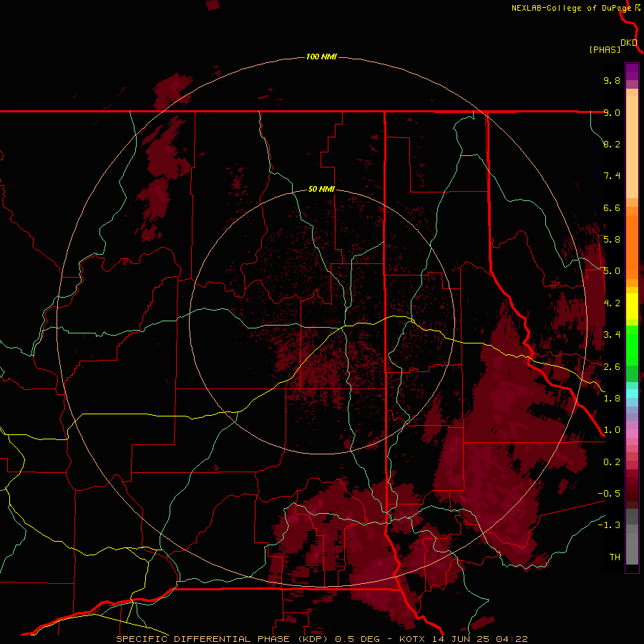Pick the pink swatch on the color bar

[x=632, y=434]
